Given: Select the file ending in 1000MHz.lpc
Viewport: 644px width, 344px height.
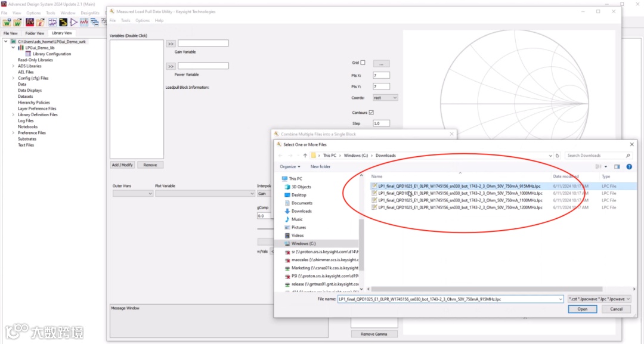Looking at the screenshot, I should point(460,193).
